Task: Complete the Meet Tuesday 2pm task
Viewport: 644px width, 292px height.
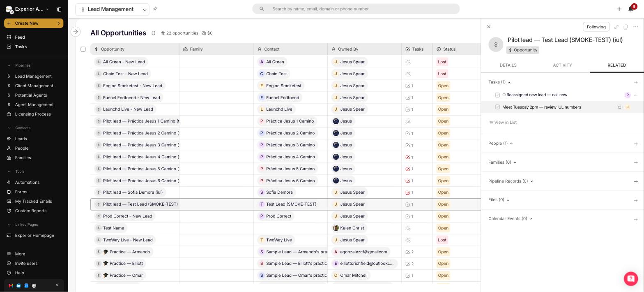Action: 497,107
